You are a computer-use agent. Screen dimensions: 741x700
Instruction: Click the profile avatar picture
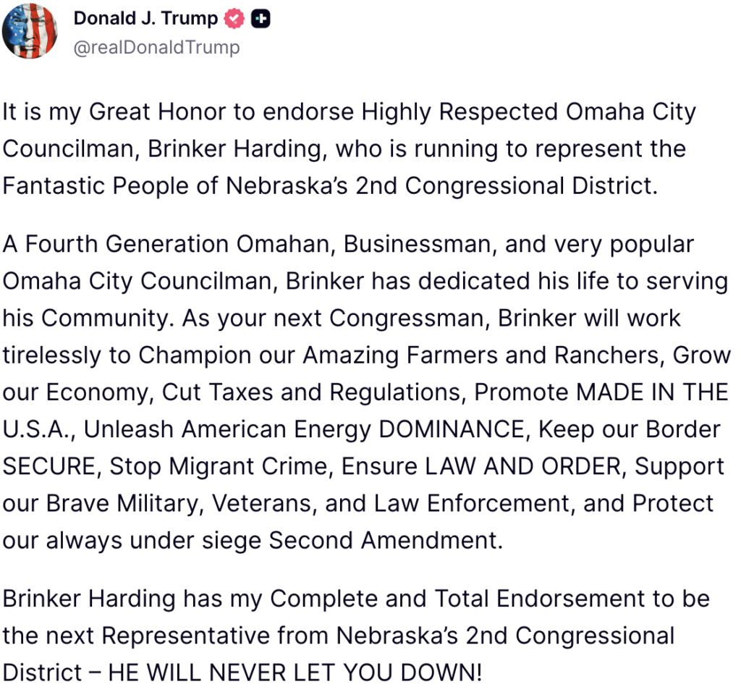pos(30,31)
